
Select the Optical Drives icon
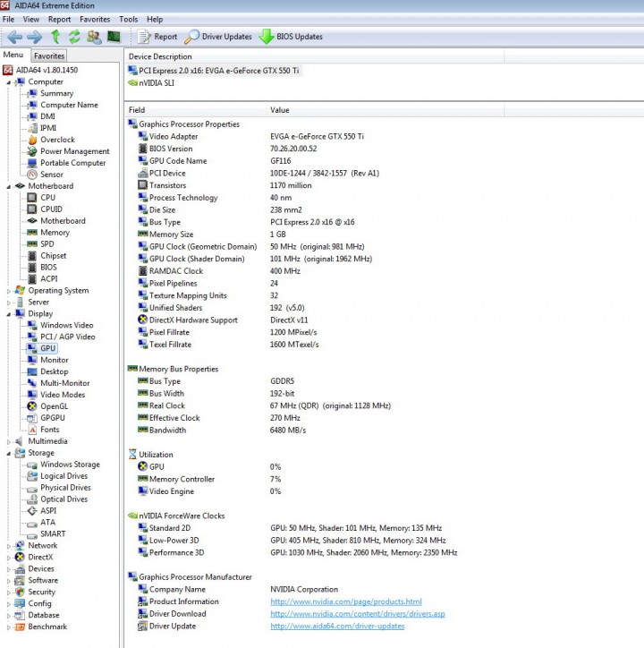point(32,499)
